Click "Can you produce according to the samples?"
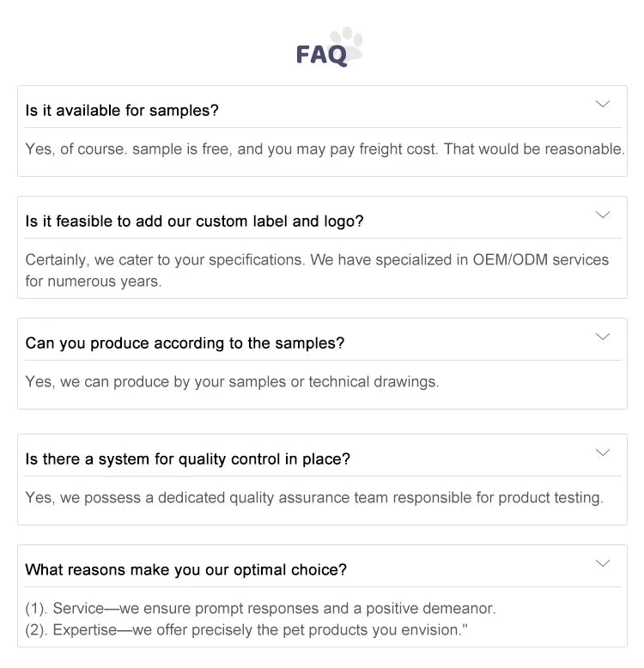This screenshot has width=644, height=668. tap(185, 343)
